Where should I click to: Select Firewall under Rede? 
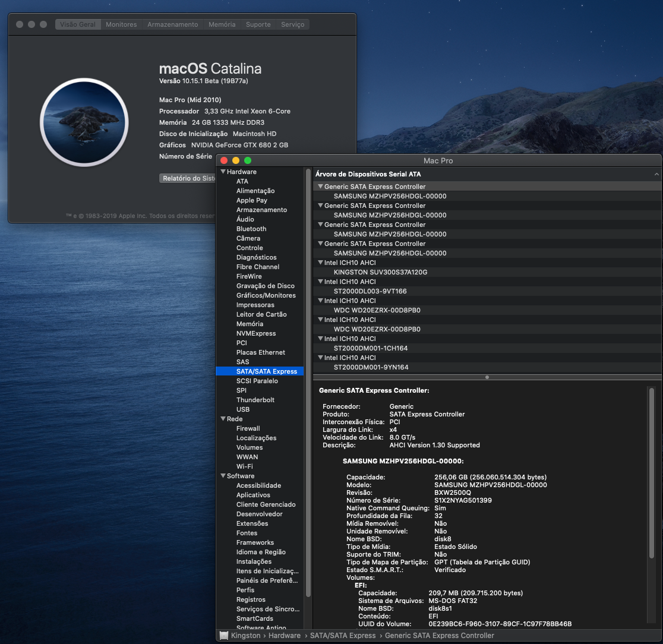pos(248,428)
